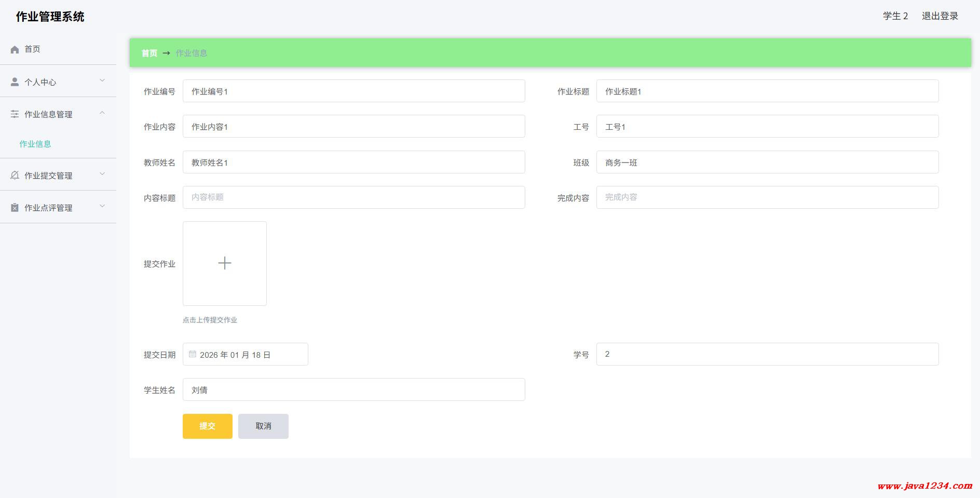Click the plus icon to upload homework
Screen dimensions: 980x498
tap(224, 263)
